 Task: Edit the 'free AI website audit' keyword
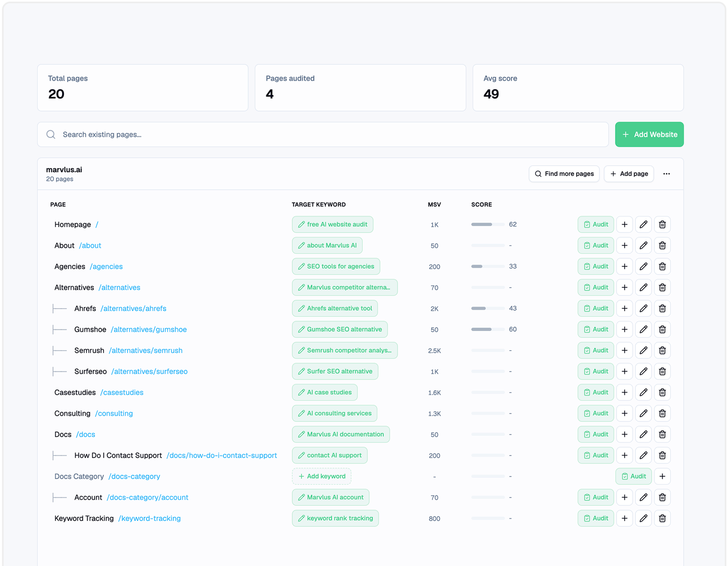(x=332, y=224)
